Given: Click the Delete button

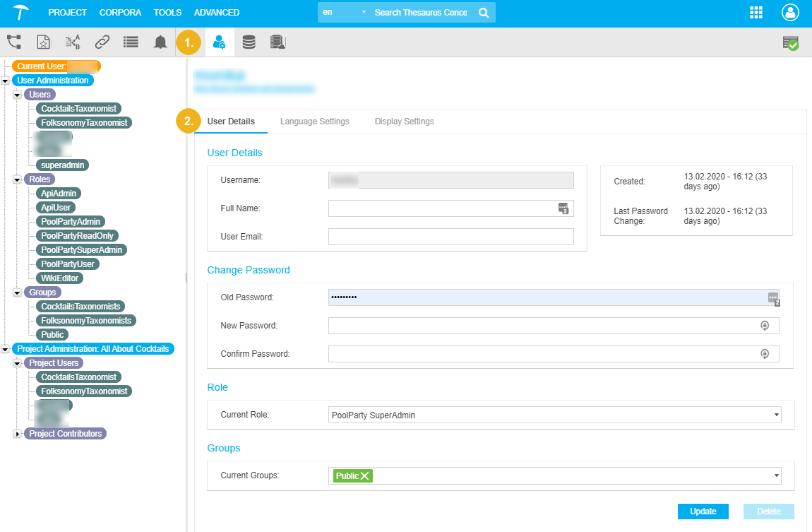Looking at the screenshot, I should pos(768,512).
